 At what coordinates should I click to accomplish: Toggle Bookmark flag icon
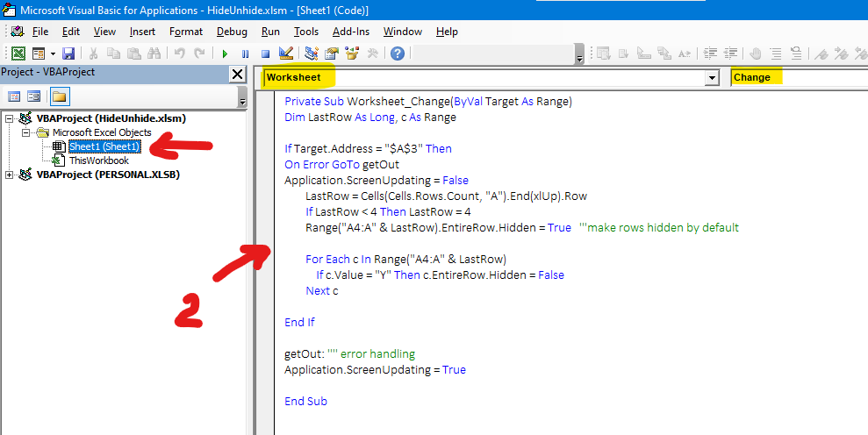point(821,53)
